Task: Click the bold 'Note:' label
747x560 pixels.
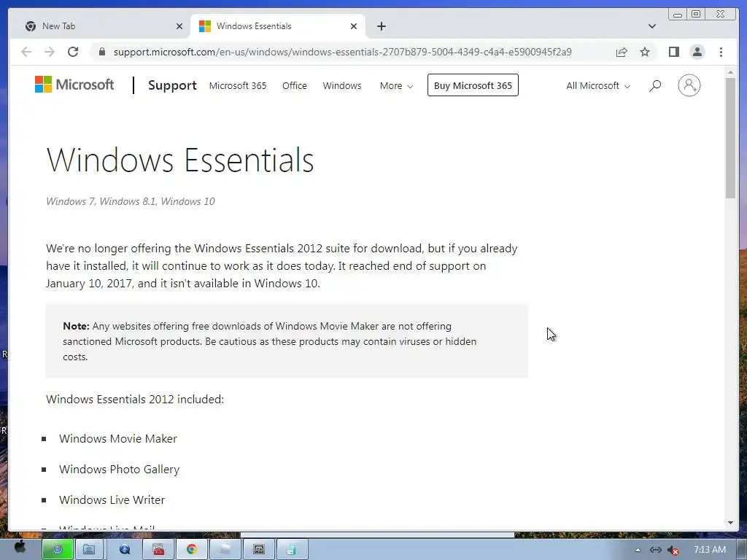Action: [x=76, y=326]
